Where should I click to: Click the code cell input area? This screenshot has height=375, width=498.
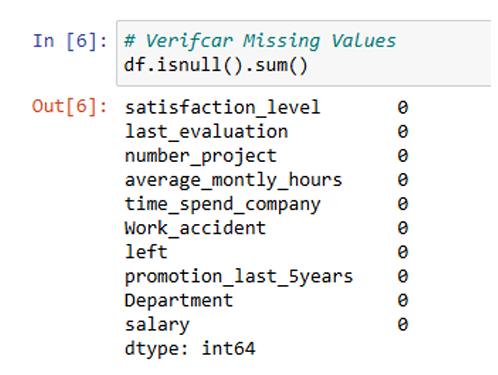[304, 53]
